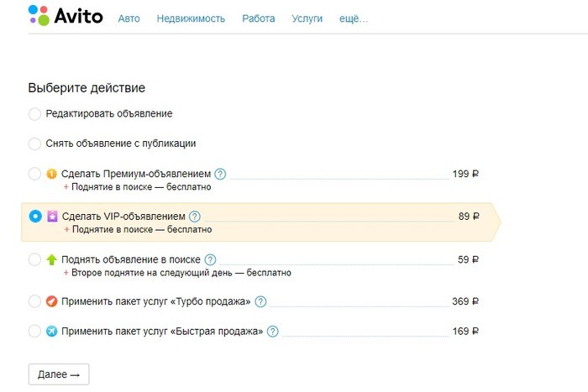Open help for the Premium listing option
588x392 pixels.
pyautogui.click(x=220, y=174)
